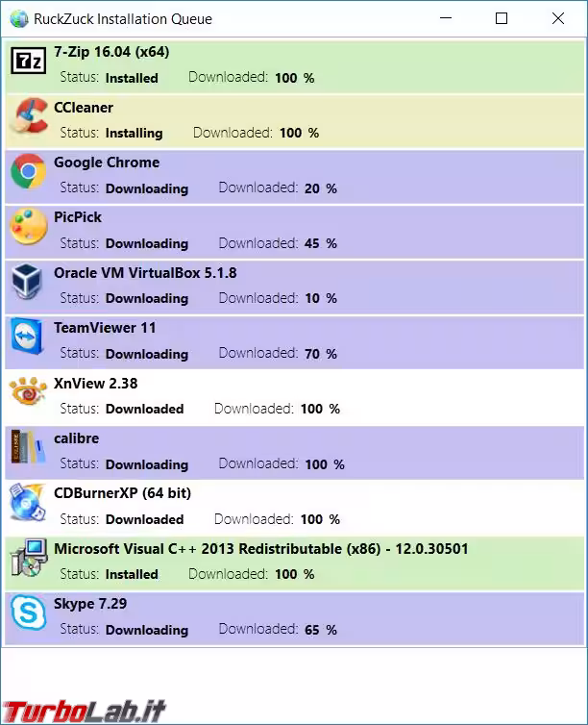
Task: Click 'Installed' status of Visual C++ Redistributable
Action: tap(132, 574)
